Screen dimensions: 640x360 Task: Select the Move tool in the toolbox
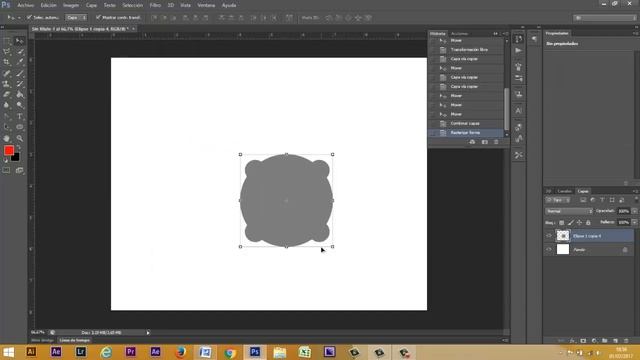(19, 41)
